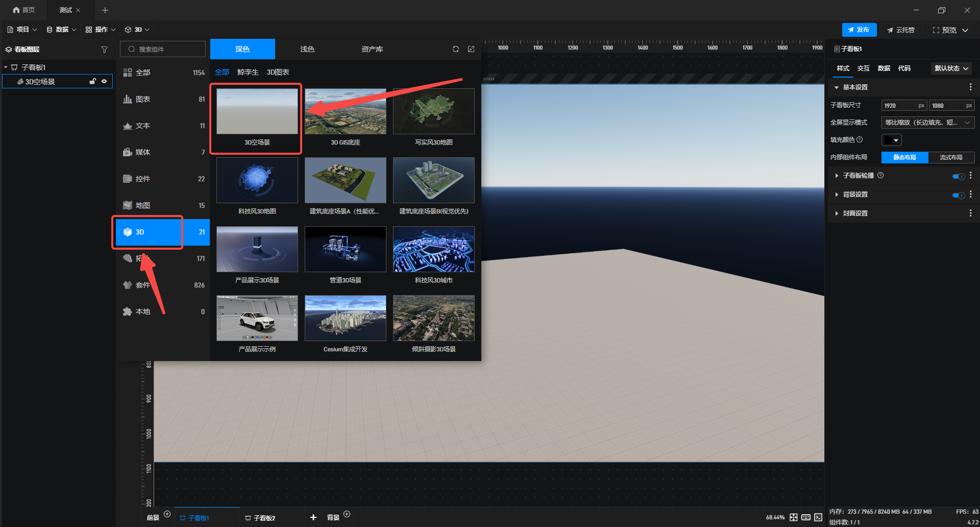Open the 默认状态 dropdown
The image size is (980, 527).
coord(951,68)
